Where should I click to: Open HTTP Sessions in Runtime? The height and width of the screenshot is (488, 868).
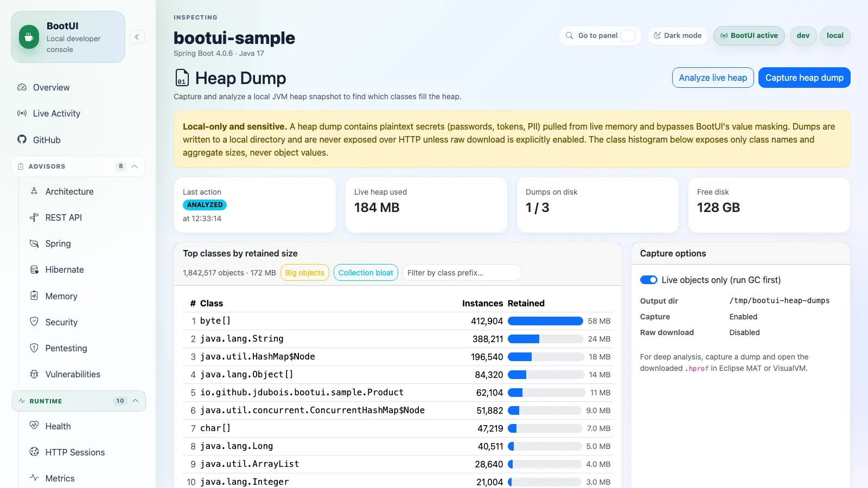click(85, 452)
